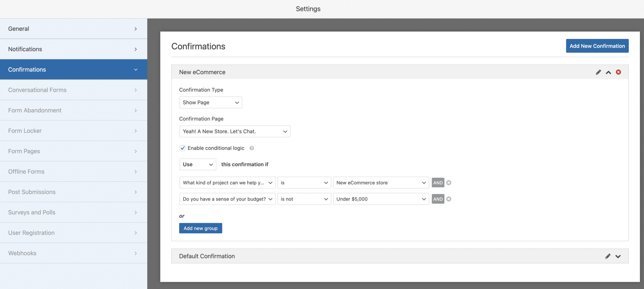Toggle the AND operator on the budget rule
Screen dimensions: 644x289
click(x=438, y=199)
